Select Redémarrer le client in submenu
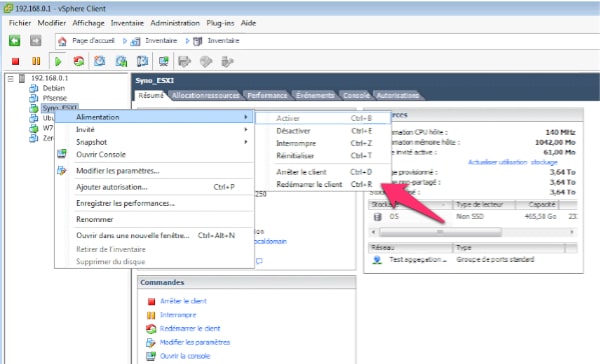The image size is (600, 364). coord(323,184)
